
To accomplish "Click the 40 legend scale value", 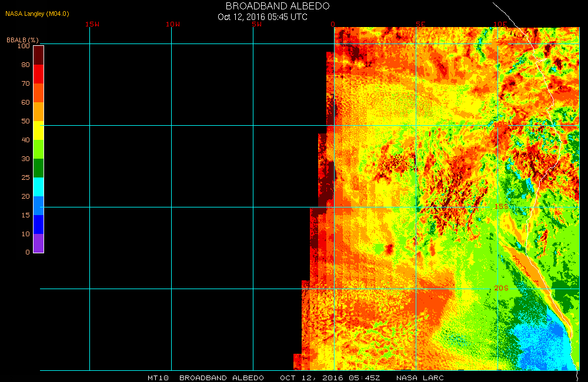I will [x=25, y=140].
